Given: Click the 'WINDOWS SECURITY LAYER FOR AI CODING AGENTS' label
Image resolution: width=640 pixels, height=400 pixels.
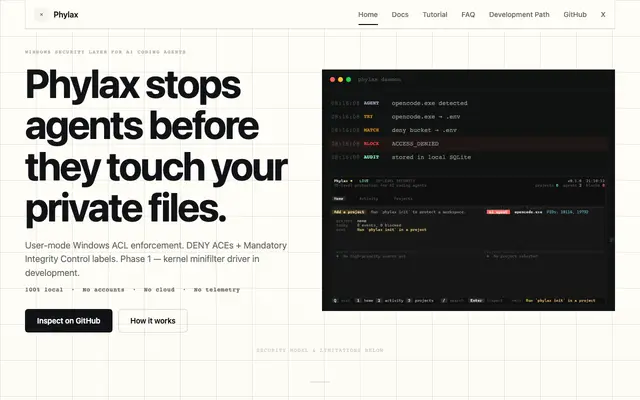Looking at the screenshot, I should (105, 52).
